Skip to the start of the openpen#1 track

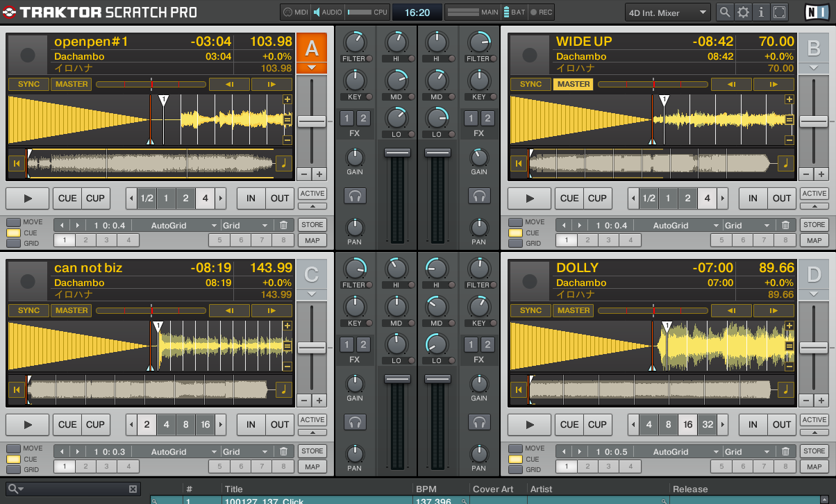[16, 163]
